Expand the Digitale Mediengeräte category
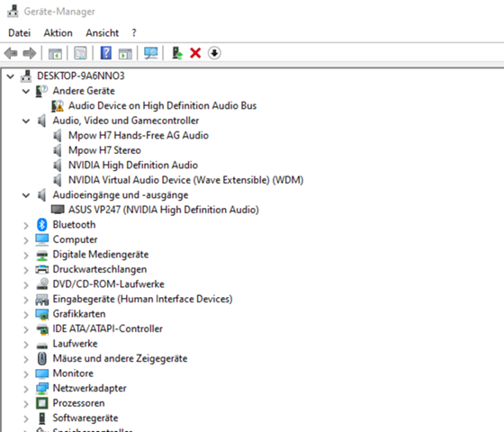Image resolution: width=504 pixels, height=432 pixels. point(26,256)
